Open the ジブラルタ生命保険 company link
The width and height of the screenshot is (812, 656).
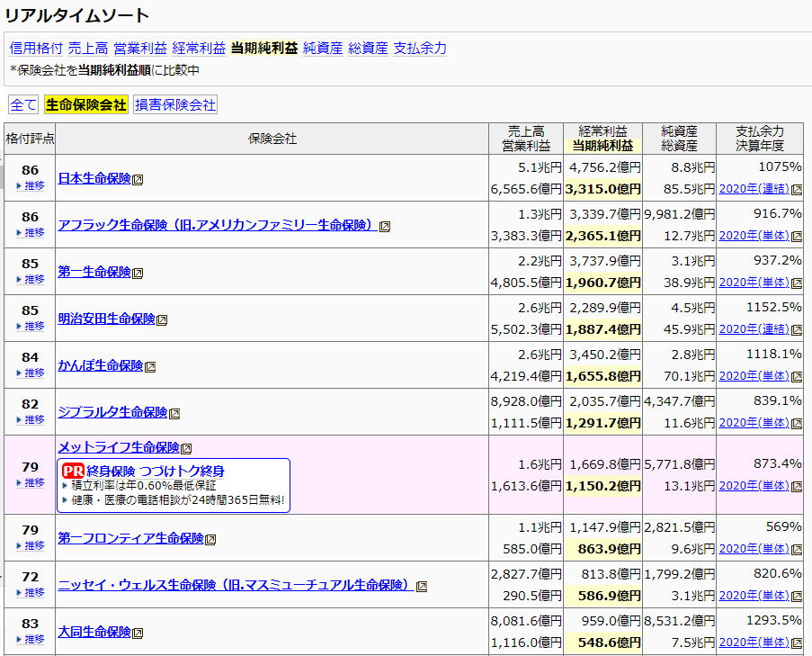coord(112,412)
